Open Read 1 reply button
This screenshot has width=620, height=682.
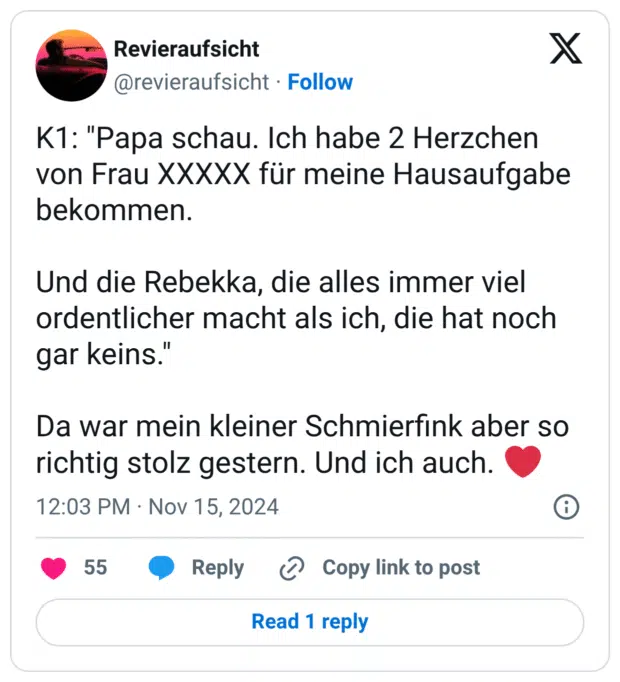[310, 622]
